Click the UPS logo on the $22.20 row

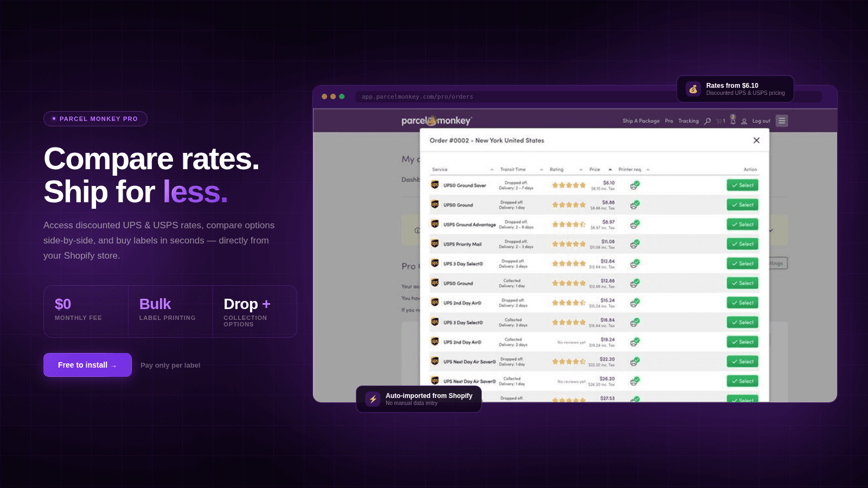(435, 361)
